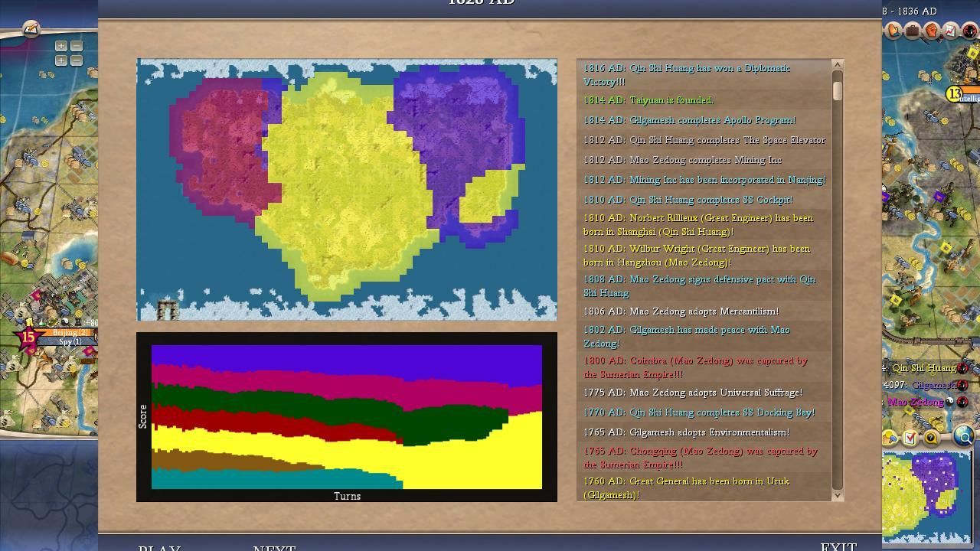The image size is (980, 551).
Task: Click the question-mark ping icon above minimap
Action: pyautogui.click(x=931, y=438)
